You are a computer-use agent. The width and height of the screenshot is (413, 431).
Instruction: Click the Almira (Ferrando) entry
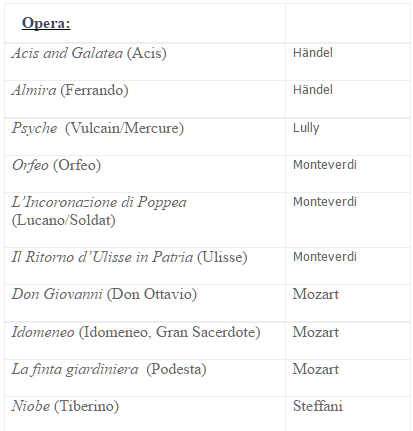coord(70,90)
